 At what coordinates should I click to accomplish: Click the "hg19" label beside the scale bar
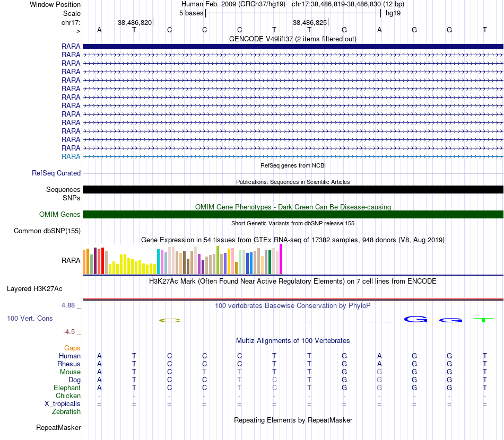click(393, 13)
